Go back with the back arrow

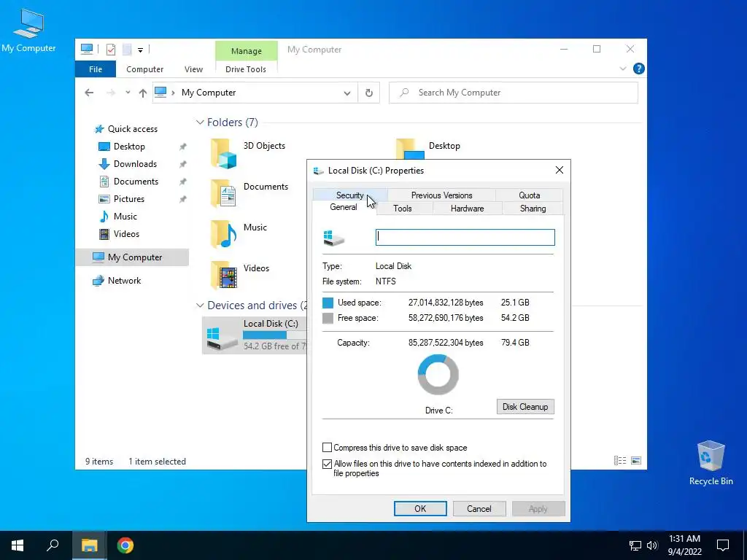click(89, 93)
